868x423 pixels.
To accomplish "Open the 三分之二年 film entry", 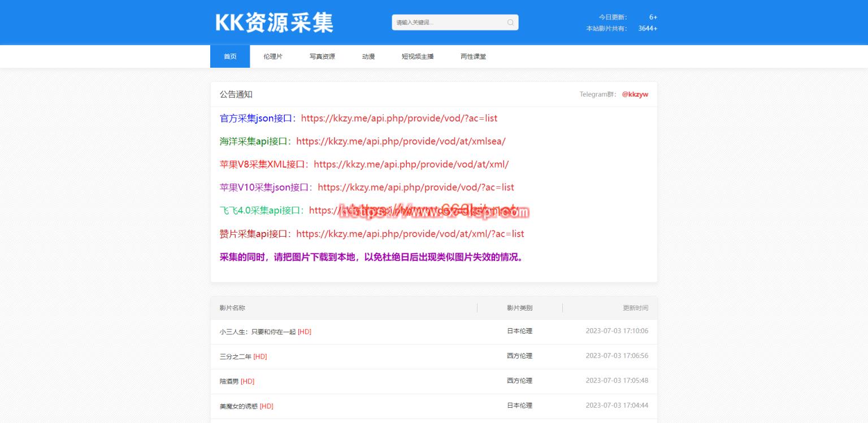I will pos(236,357).
